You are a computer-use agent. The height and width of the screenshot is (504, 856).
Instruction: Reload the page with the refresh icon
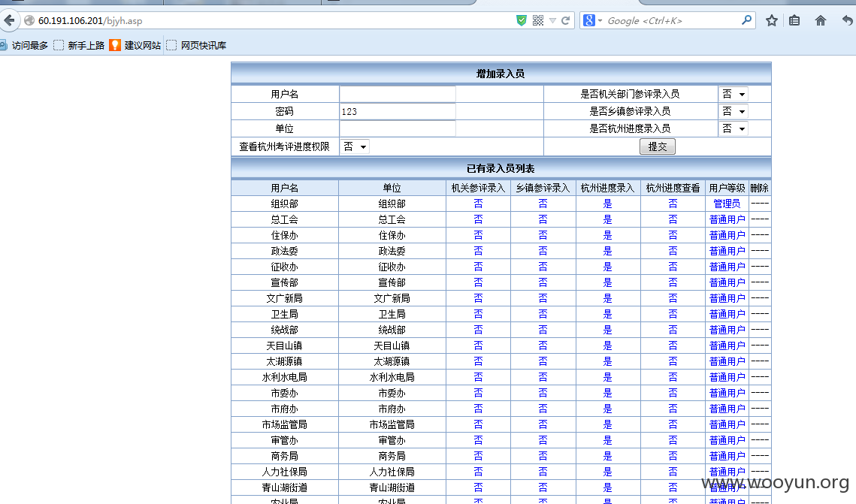(x=566, y=21)
